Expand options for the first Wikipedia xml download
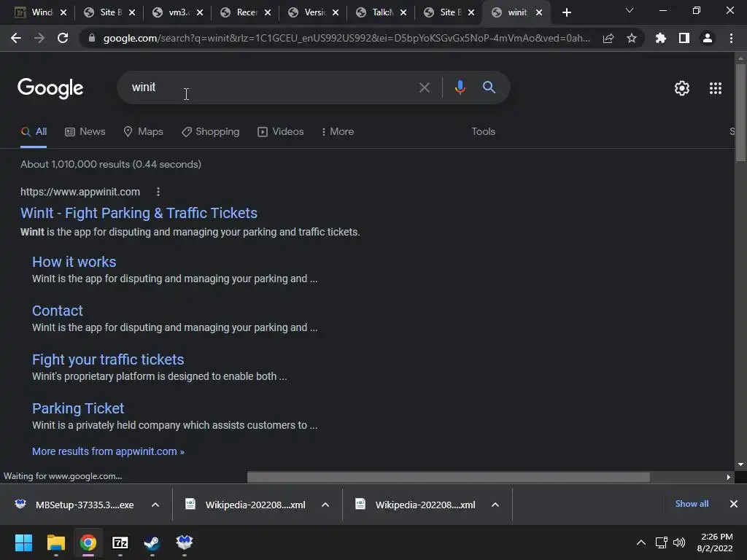The height and width of the screenshot is (560, 747). pos(325,505)
